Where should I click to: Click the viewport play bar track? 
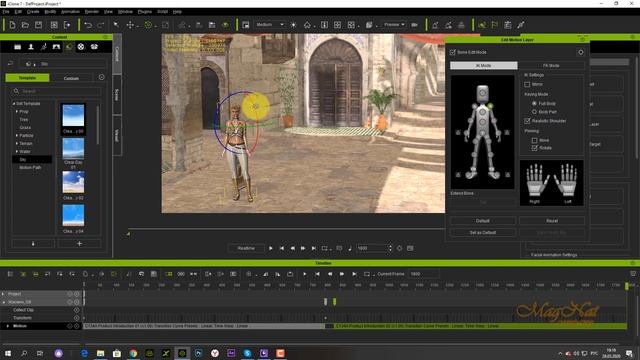(286, 229)
